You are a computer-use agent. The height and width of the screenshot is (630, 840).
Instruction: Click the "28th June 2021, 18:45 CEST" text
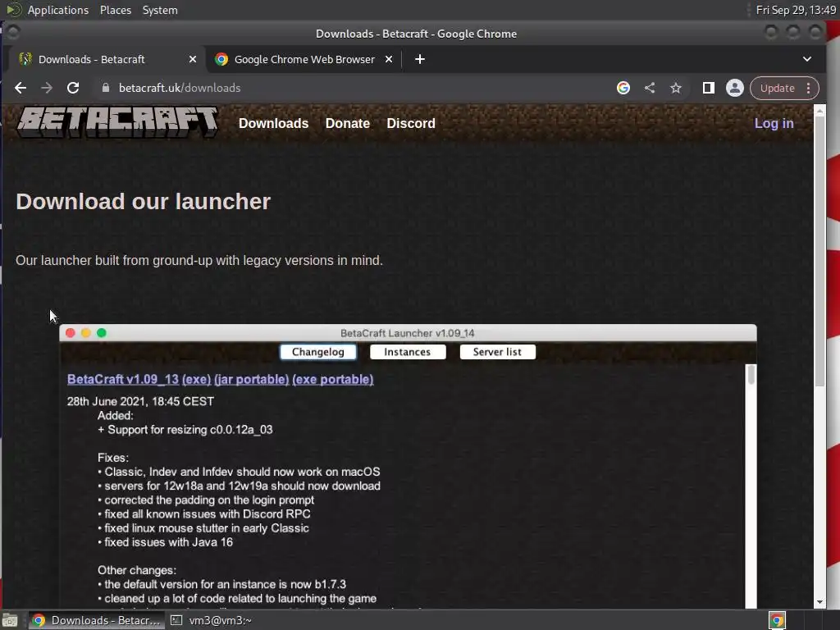(140, 401)
